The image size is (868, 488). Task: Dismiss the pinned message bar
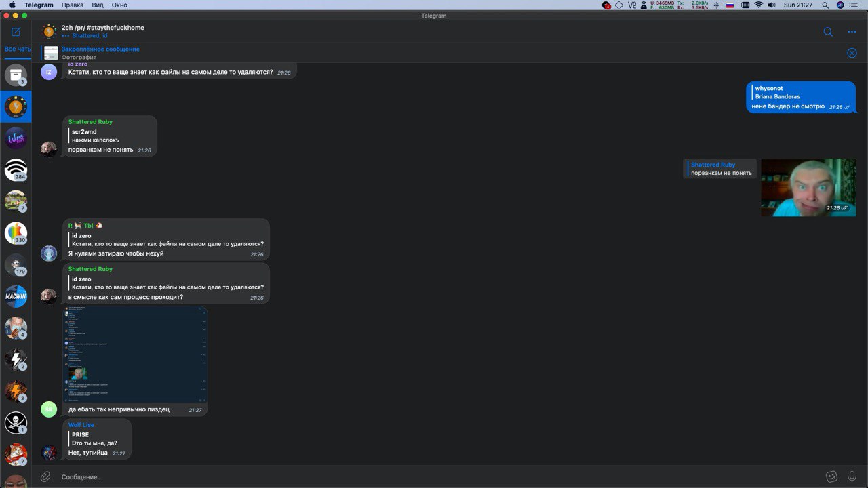pyautogui.click(x=852, y=53)
